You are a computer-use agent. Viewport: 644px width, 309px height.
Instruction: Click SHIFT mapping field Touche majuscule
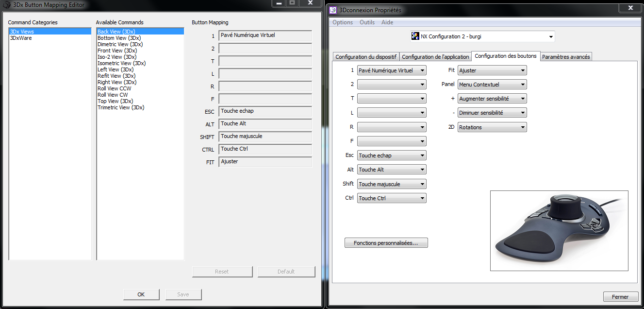coord(265,137)
